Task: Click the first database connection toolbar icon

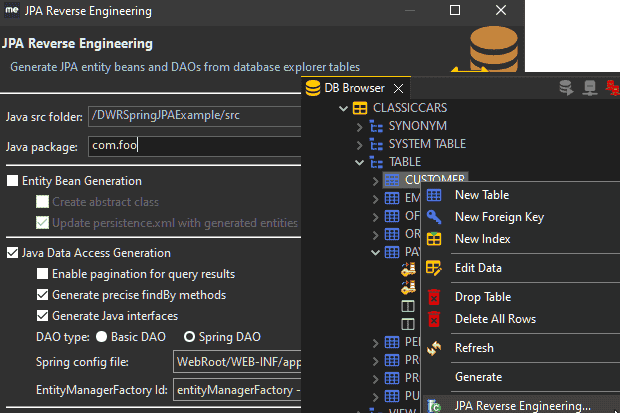Action: click(566, 88)
